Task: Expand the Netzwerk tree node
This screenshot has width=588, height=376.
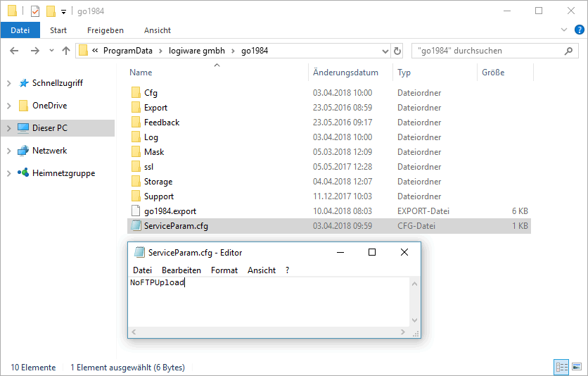Action: pos(8,151)
